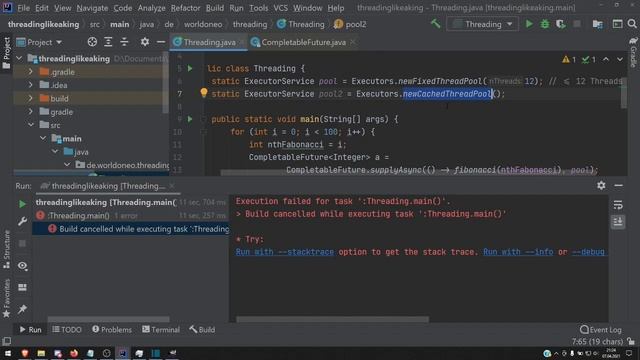Open Windows Start menu

[8, 353]
